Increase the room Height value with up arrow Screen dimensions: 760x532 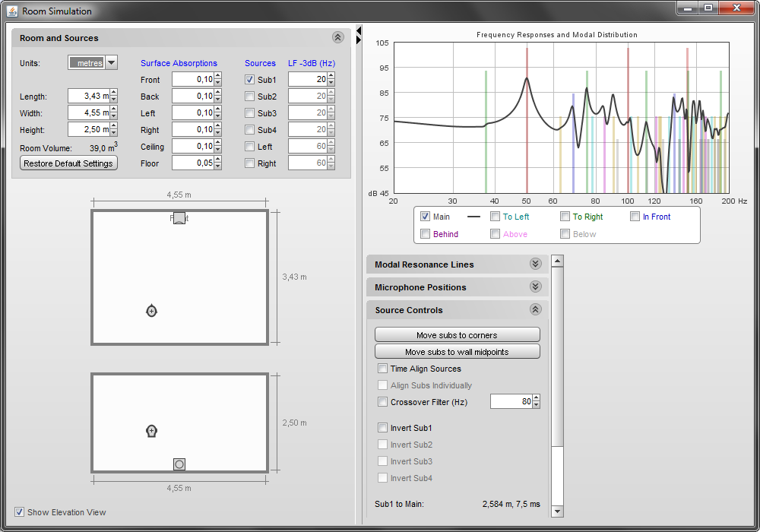pyautogui.click(x=113, y=126)
